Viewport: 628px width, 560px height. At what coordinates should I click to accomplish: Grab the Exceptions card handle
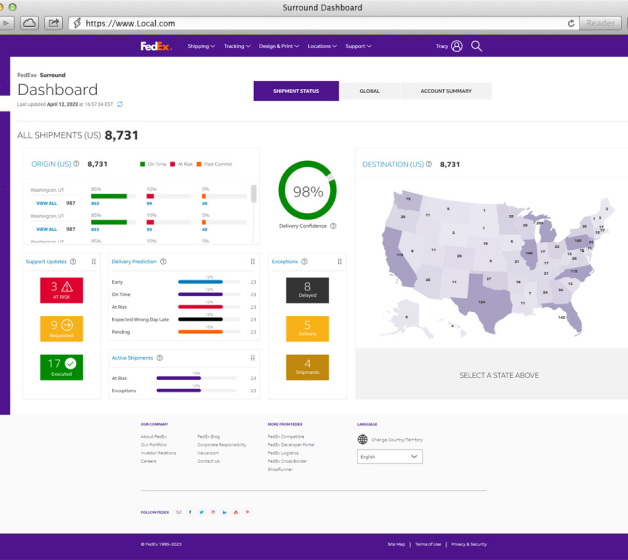coord(340,262)
